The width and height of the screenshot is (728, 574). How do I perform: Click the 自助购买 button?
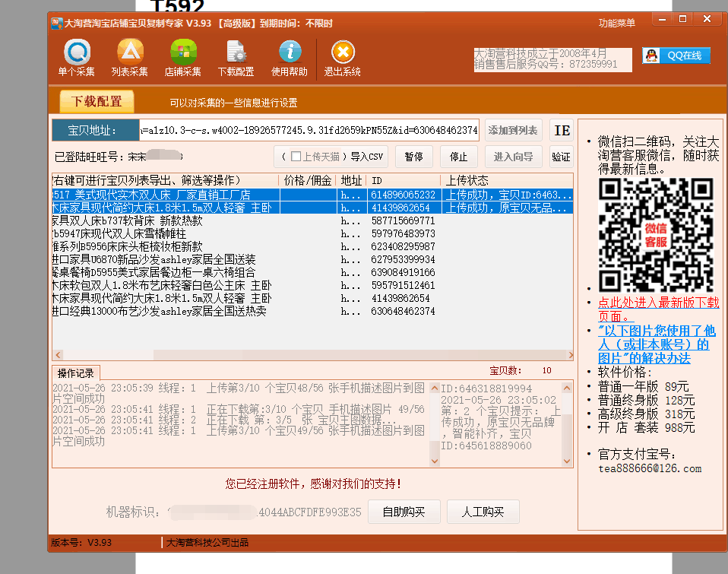tap(404, 512)
